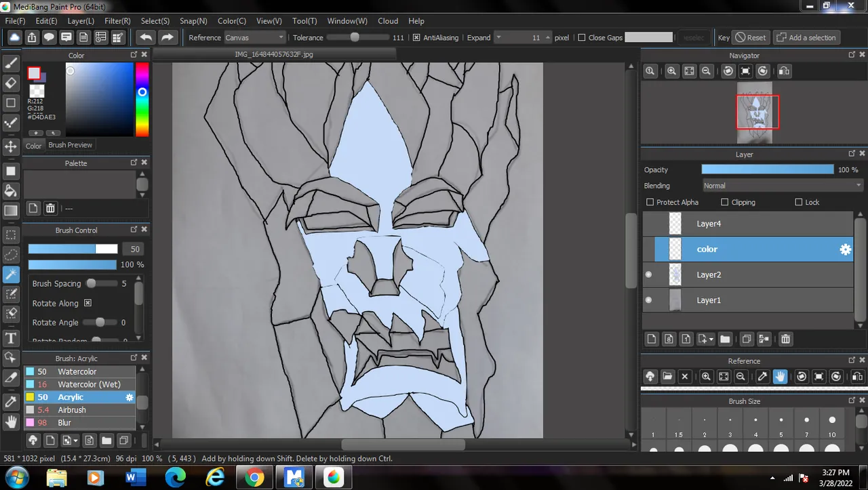Click the layer Opacity slider
The width and height of the screenshot is (868, 490).
pos(767,169)
